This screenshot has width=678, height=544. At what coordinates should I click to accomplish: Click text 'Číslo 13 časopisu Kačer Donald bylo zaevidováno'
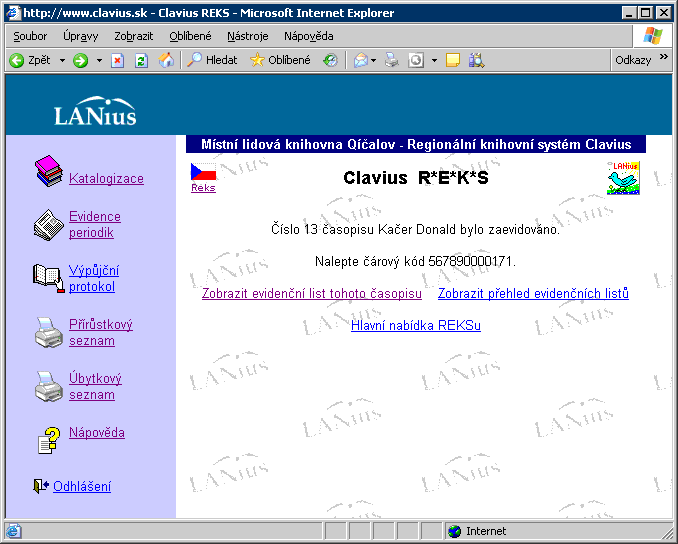coord(416,229)
